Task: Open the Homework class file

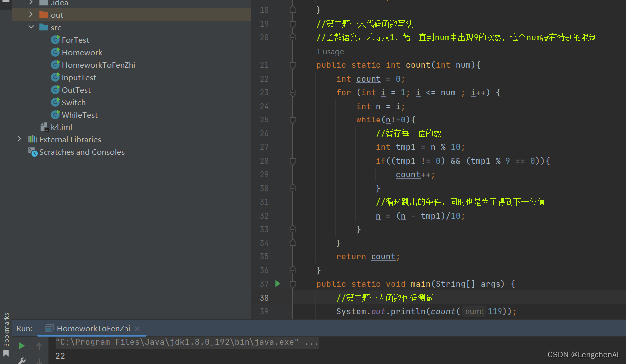Action: [x=82, y=52]
